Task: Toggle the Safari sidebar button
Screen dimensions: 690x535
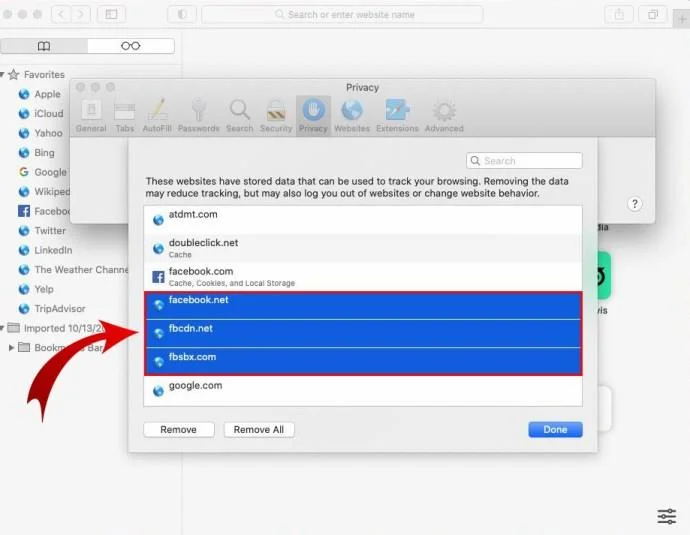Action: [111, 15]
